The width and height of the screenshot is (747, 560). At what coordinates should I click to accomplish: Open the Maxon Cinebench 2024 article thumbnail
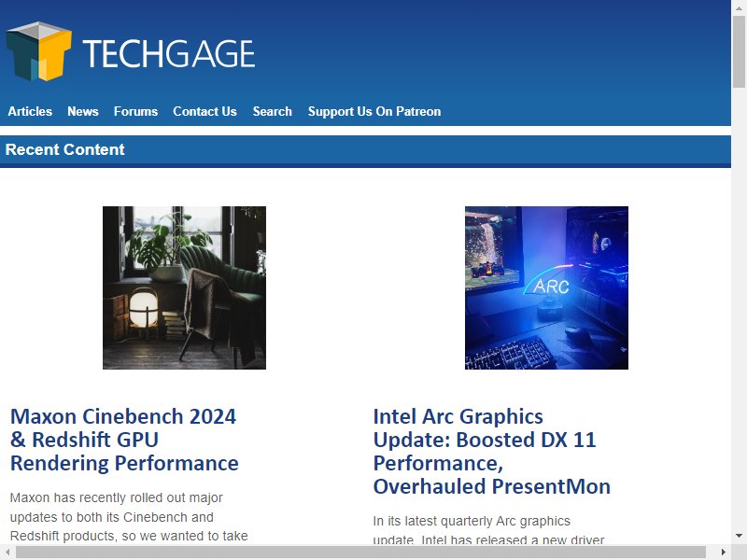pyautogui.click(x=184, y=287)
